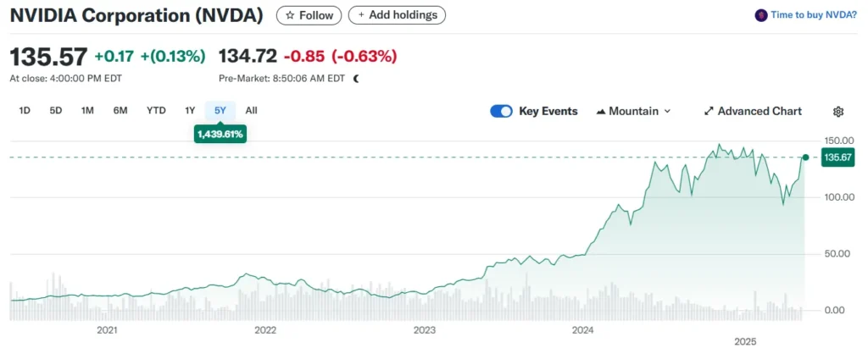Click the 1,439.61% return badge
The width and height of the screenshot is (868, 359).
220,135
